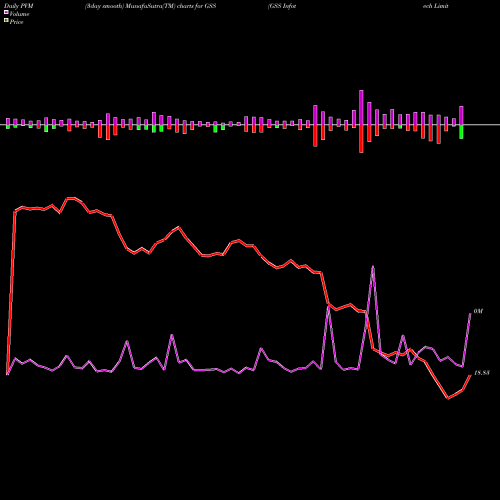The width and height of the screenshot is (500, 500).
Task: Click the green bar at the far right end of the bar chart
Action: pos(461,132)
